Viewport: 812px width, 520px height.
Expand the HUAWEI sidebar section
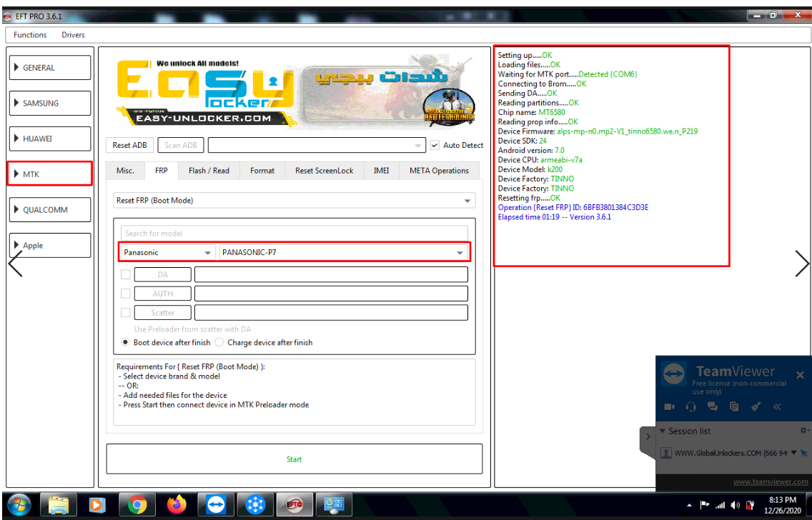[x=50, y=139]
